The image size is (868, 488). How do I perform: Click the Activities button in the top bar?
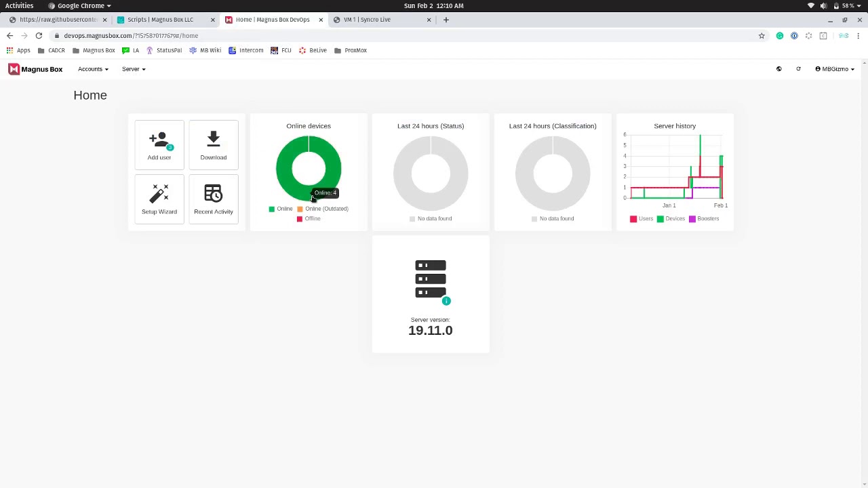point(19,5)
